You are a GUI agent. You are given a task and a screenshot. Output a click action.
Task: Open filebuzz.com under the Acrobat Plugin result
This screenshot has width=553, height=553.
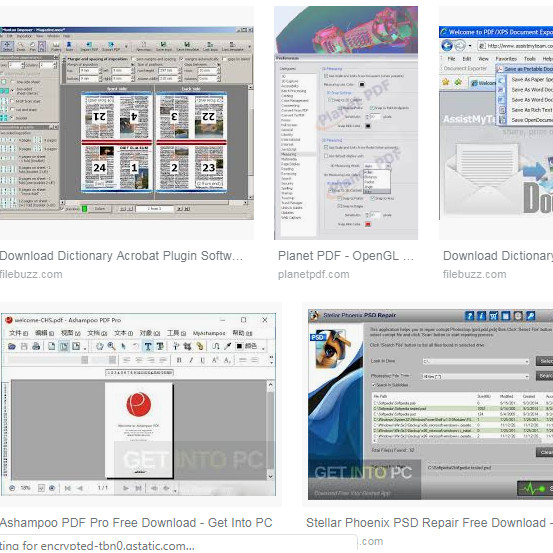click(x=31, y=274)
